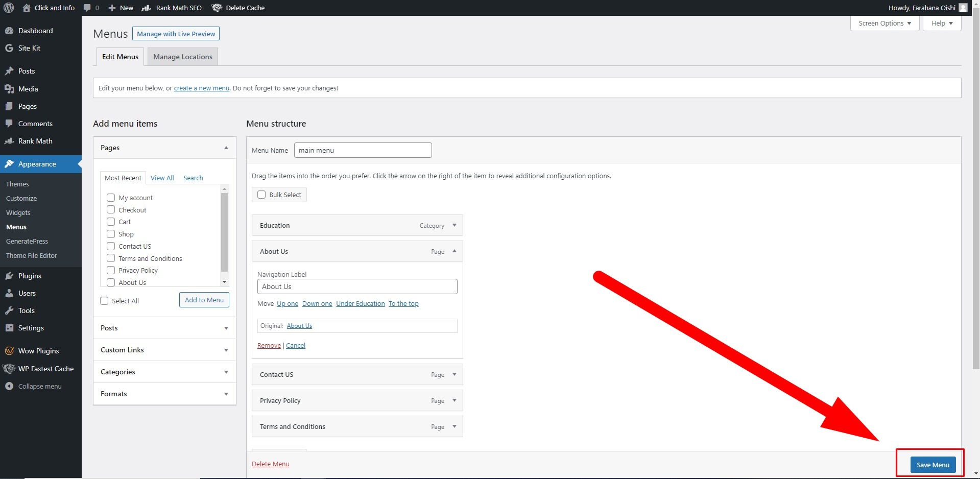Check the My account page checkbox
The width and height of the screenshot is (980, 479).
click(x=111, y=198)
